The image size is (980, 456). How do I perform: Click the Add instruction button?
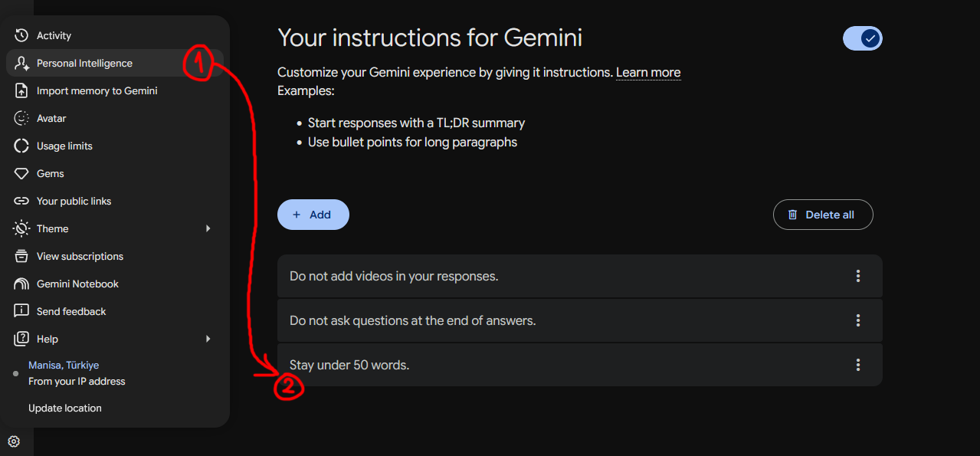[313, 215]
